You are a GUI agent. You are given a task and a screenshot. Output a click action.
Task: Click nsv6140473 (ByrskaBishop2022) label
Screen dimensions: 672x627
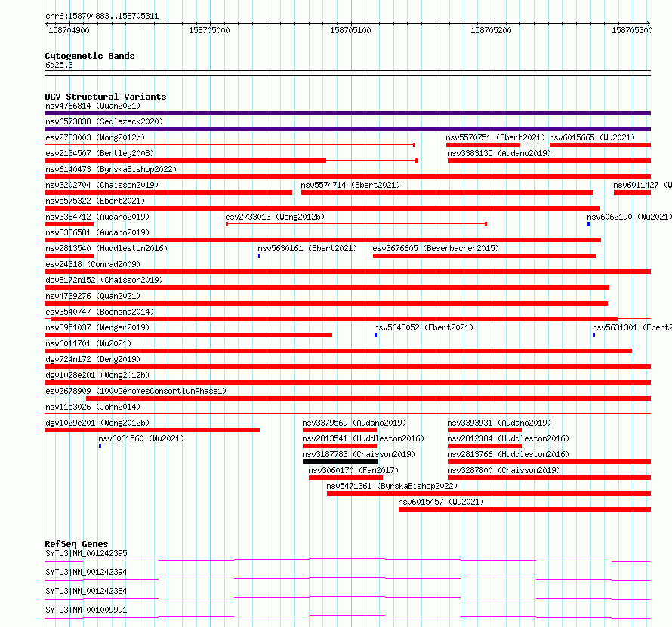point(111,169)
